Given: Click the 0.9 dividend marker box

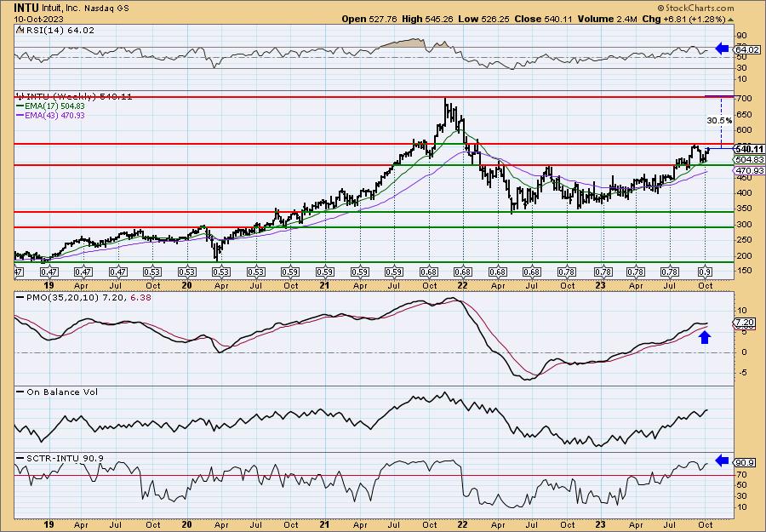Looking at the screenshot, I should [x=706, y=272].
